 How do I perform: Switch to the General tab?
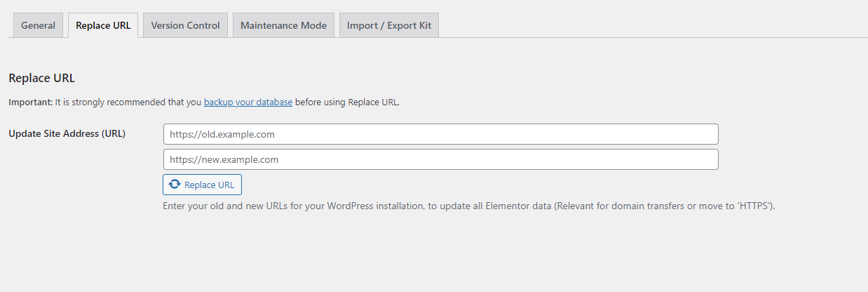point(38,25)
